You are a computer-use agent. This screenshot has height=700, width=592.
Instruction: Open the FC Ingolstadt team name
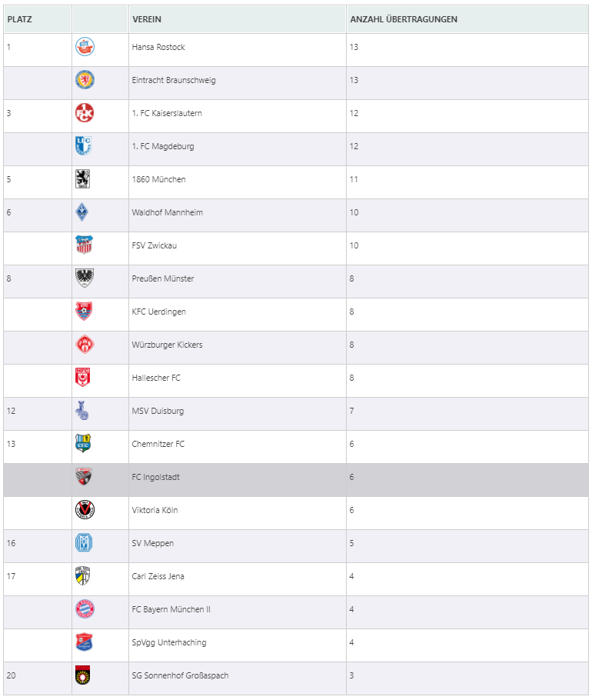point(156,477)
